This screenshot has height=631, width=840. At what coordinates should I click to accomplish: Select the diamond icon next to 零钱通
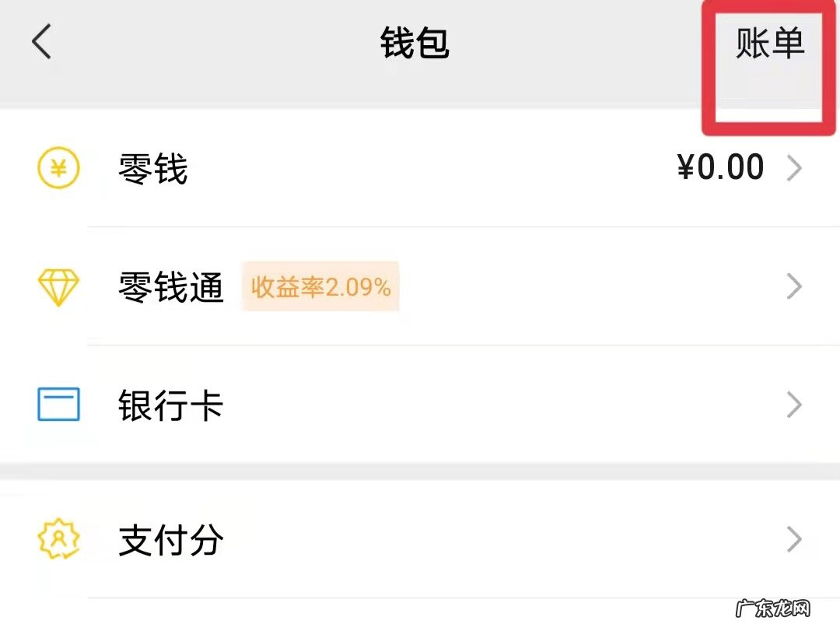[x=57, y=286]
